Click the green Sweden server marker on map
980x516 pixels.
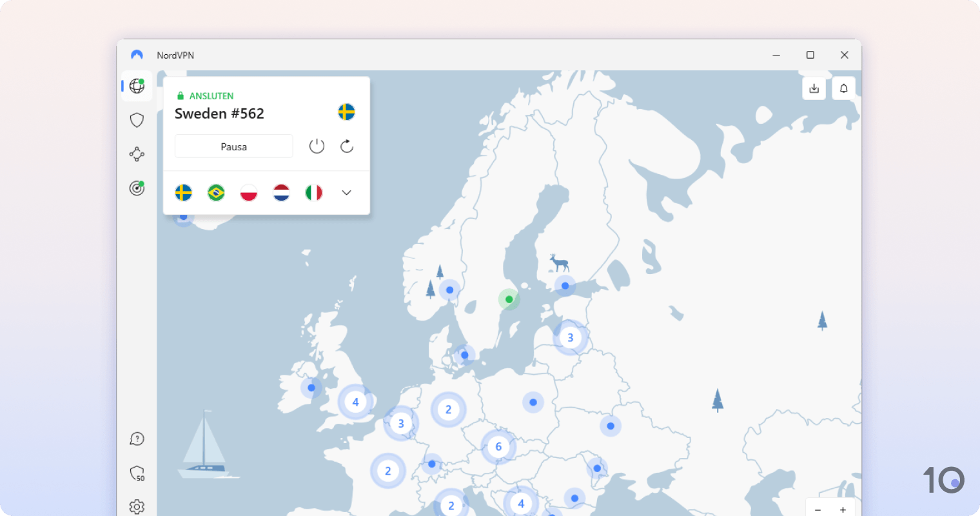(x=509, y=299)
